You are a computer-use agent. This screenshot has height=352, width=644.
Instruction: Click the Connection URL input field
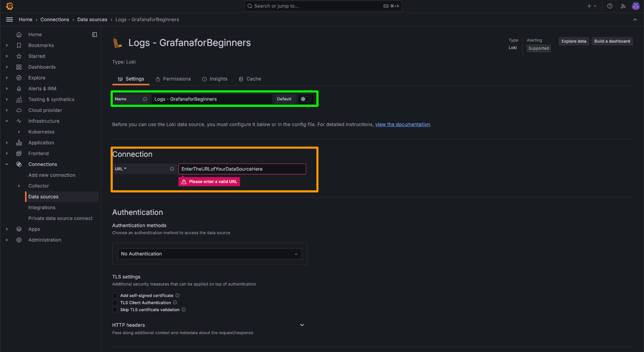[242, 169]
